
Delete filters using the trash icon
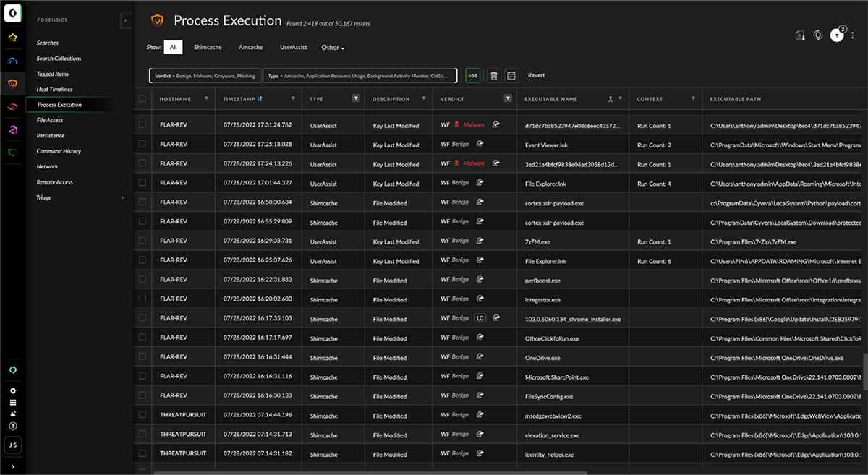494,75
